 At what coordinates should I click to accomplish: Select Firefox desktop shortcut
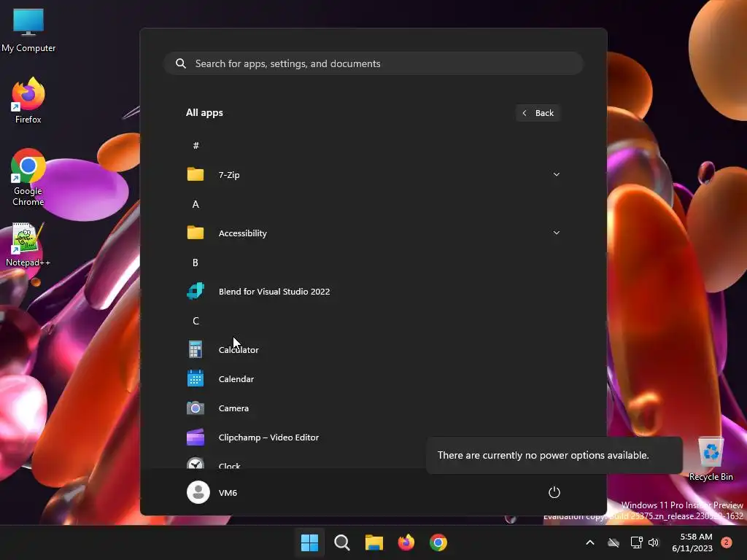pos(28,101)
